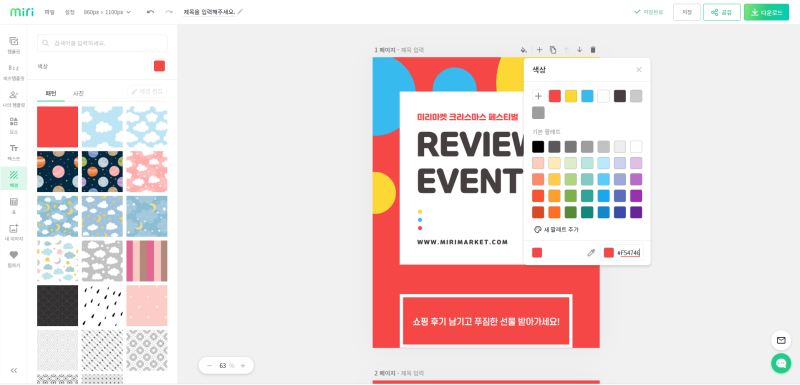This screenshot has height=385, width=800.
Task: Duplicate page 1 with copy icon
Action: [x=553, y=49]
